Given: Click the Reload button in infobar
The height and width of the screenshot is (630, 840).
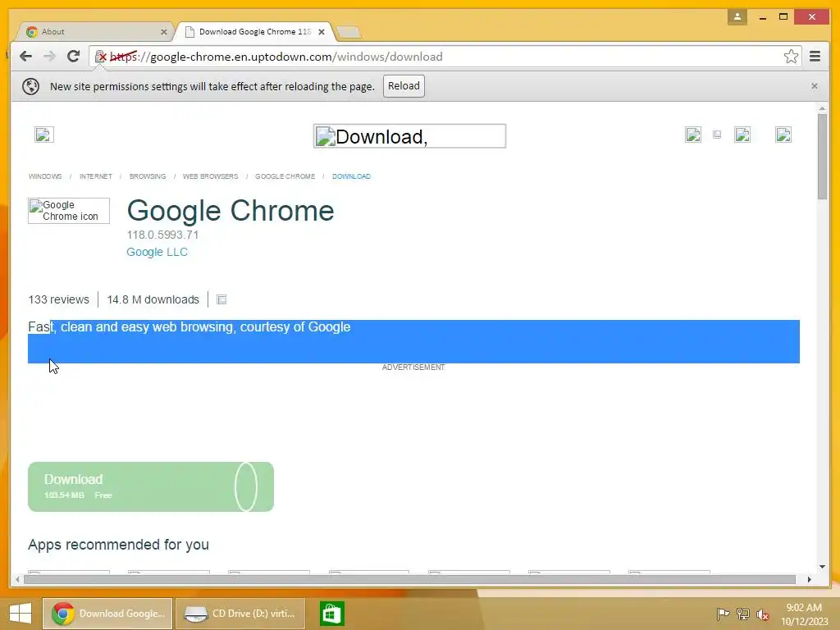Looking at the screenshot, I should [x=404, y=86].
